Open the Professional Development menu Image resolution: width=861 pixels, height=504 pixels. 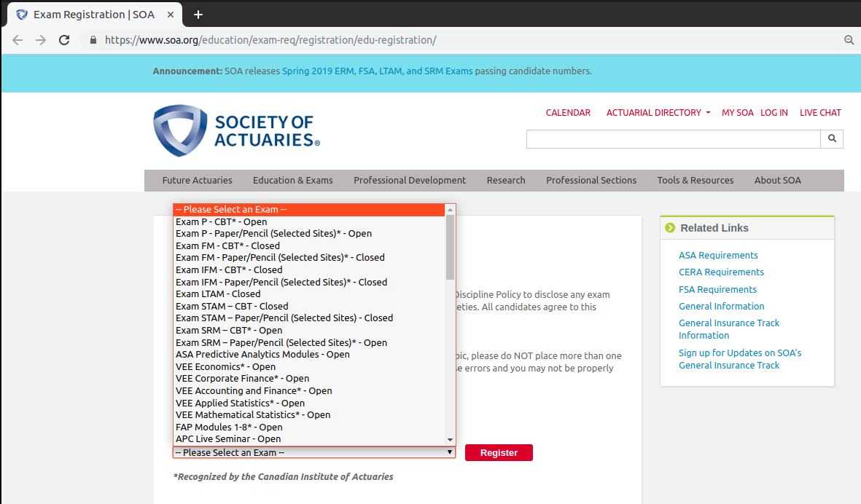point(410,181)
